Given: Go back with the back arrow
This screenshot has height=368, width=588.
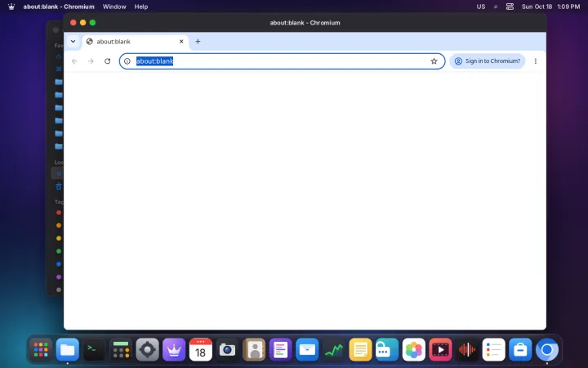Looking at the screenshot, I should point(74,61).
